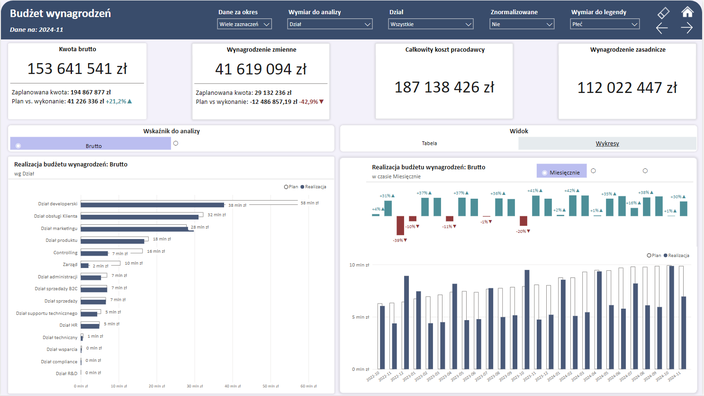The width and height of the screenshot is (704, 396).
Task: Click the green up-triangle next to +21,2%
Action: pyautogui.click(x=130, y=101)
